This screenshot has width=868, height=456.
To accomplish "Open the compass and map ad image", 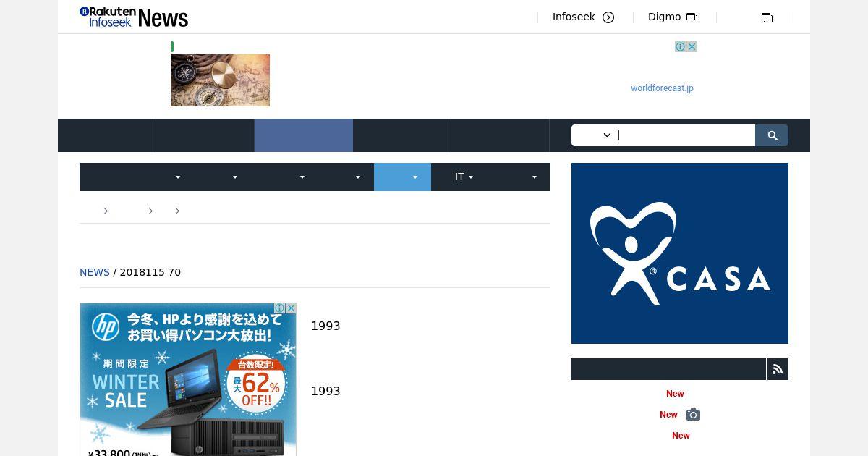I will [x=220, y=80].
